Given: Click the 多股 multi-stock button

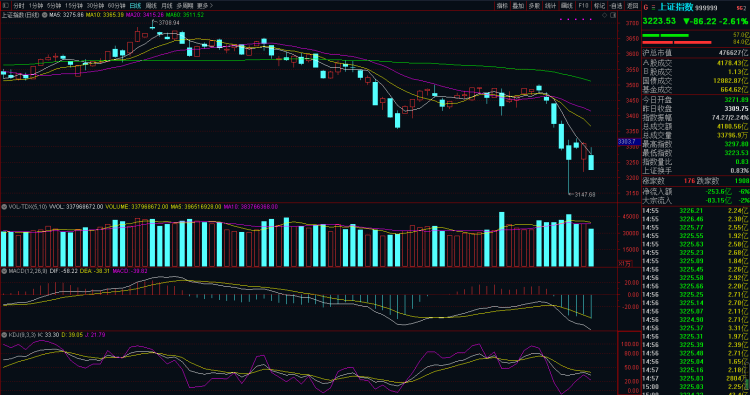Looking at the screenshot, I should point(534,6).
